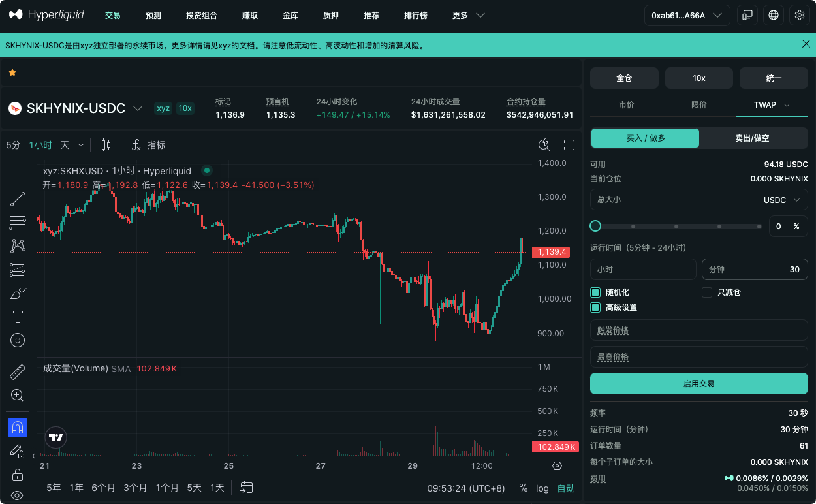Viewport: 816px width, 504px height.
Task: Click the TradingView logo
Action: pos(56,437)
